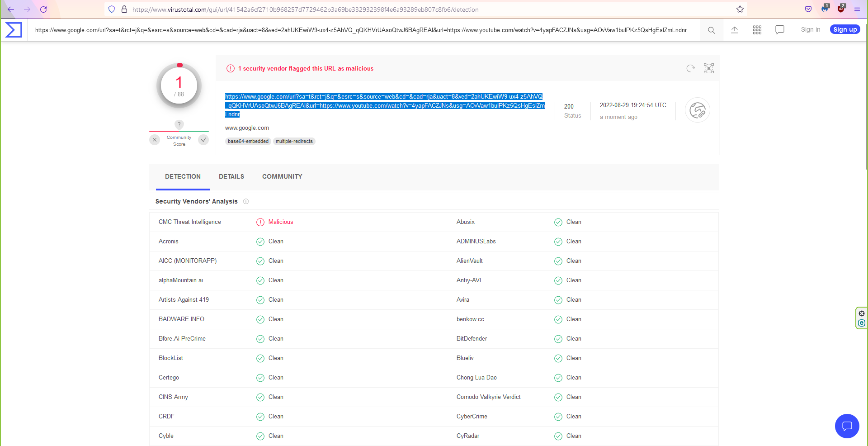Switch to the COMMUNITY tab
Screen dimensions: 868x446
282,177
